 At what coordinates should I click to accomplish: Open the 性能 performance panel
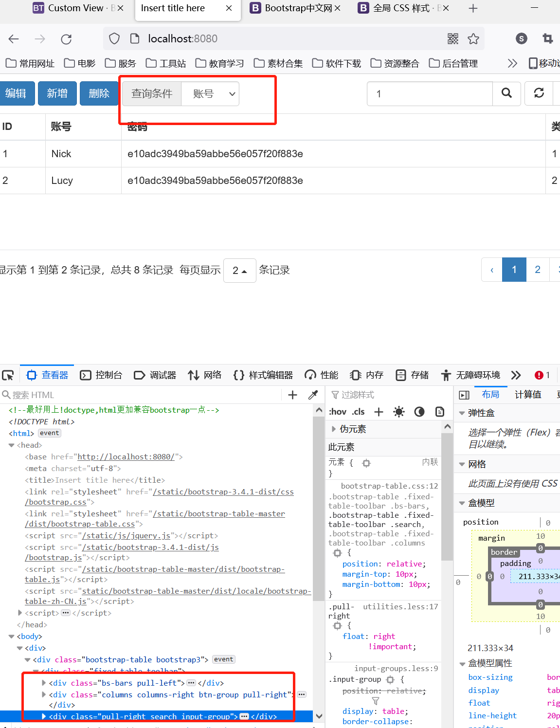coord(321,375)
